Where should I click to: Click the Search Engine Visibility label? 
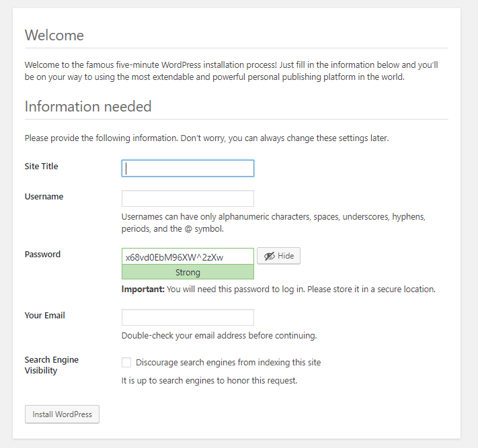[x=52, y=365]
